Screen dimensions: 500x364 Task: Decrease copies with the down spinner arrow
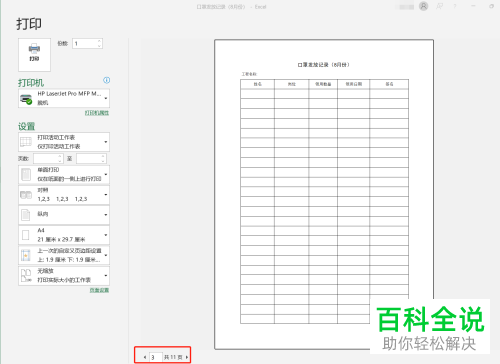[99, 46]
